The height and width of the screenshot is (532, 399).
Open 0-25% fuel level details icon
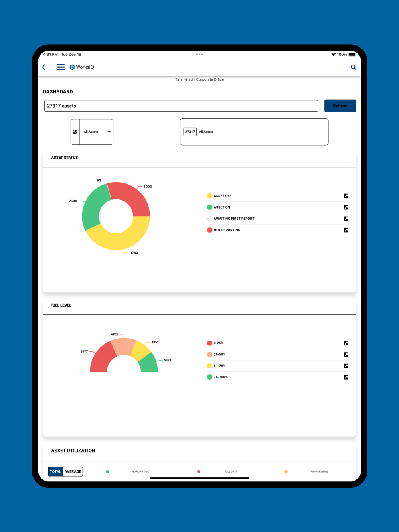click(346, 343)
